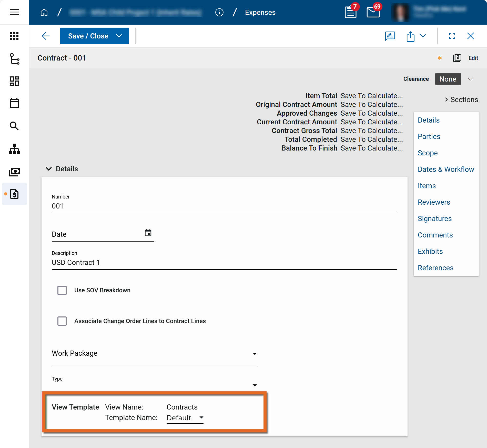Expand the Clearance dropdown chevron

coord(470,79)
